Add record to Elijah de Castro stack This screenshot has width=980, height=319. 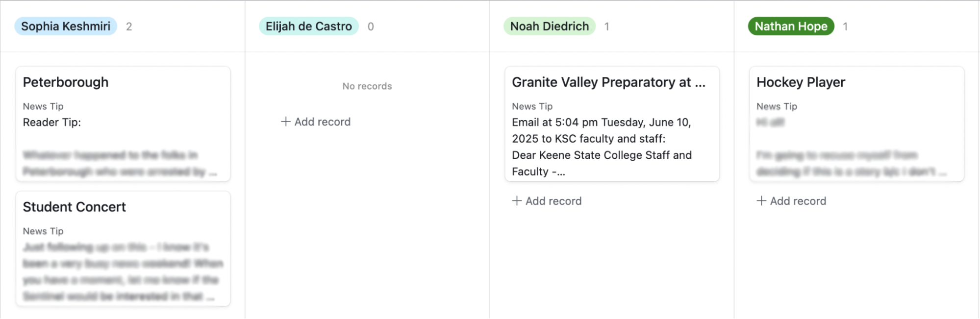[x=316, y=122]
